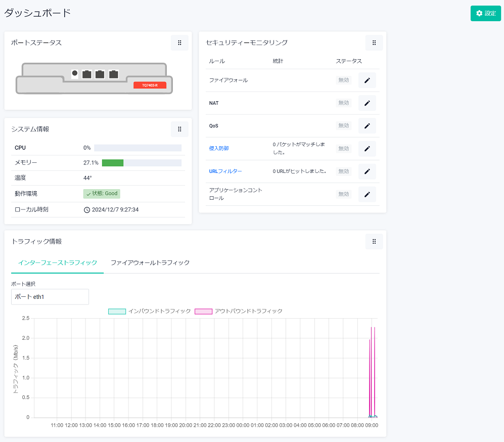Image resolution: width=504 pixels, height=442 pixels.
Task: Open the URLフィルター link
Action: [225, 171]
